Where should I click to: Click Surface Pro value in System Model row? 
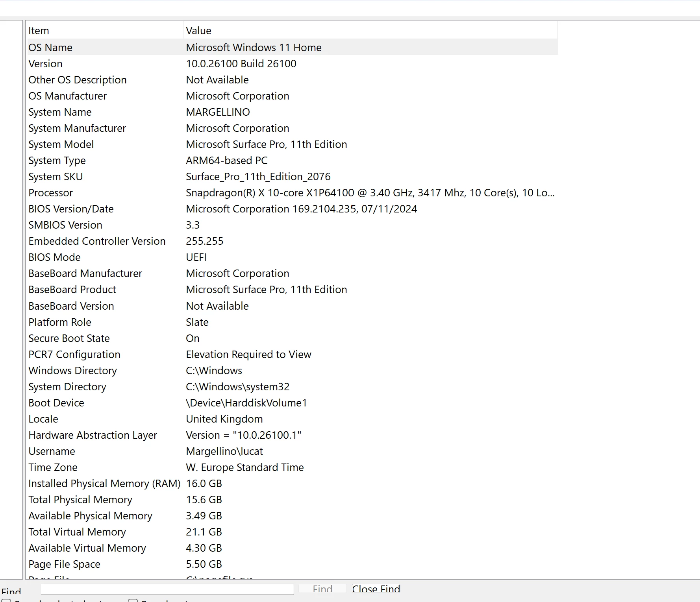click(x=267, y=144)
